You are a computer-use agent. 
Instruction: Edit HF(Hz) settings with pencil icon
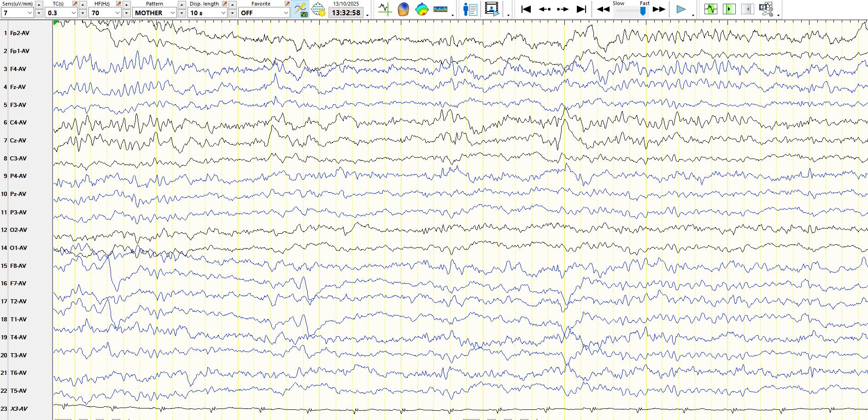118,4
